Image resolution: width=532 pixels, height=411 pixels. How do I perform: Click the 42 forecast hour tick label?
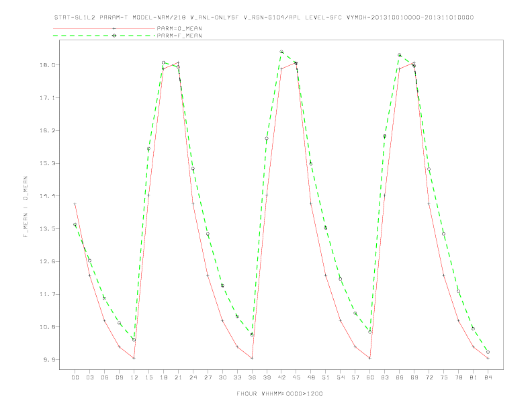tap(281, 377)
